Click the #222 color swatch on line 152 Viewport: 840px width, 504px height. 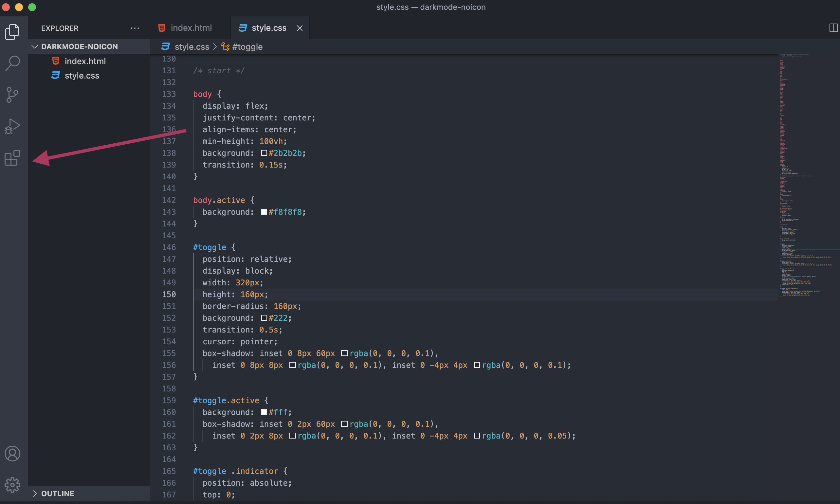[264, 318]
